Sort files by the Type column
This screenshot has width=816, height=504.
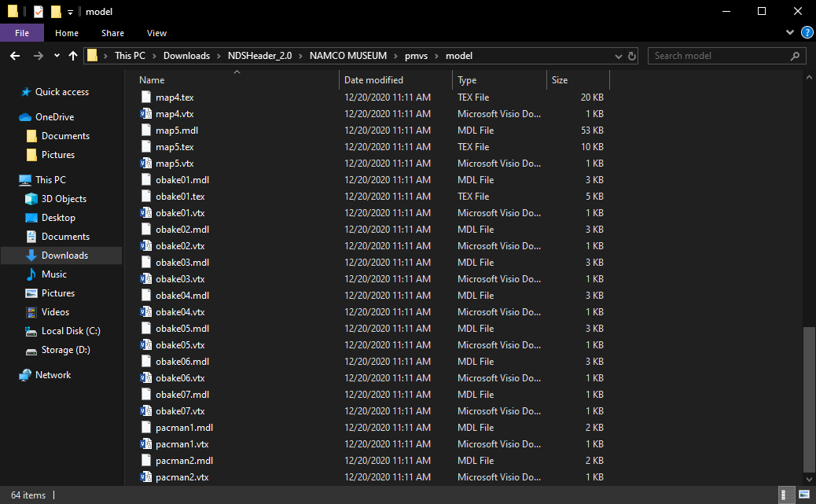click(x=467, y=80)
